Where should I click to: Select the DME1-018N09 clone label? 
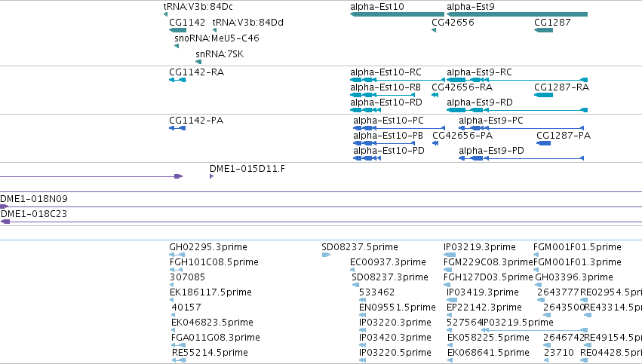tap(34, 199)
